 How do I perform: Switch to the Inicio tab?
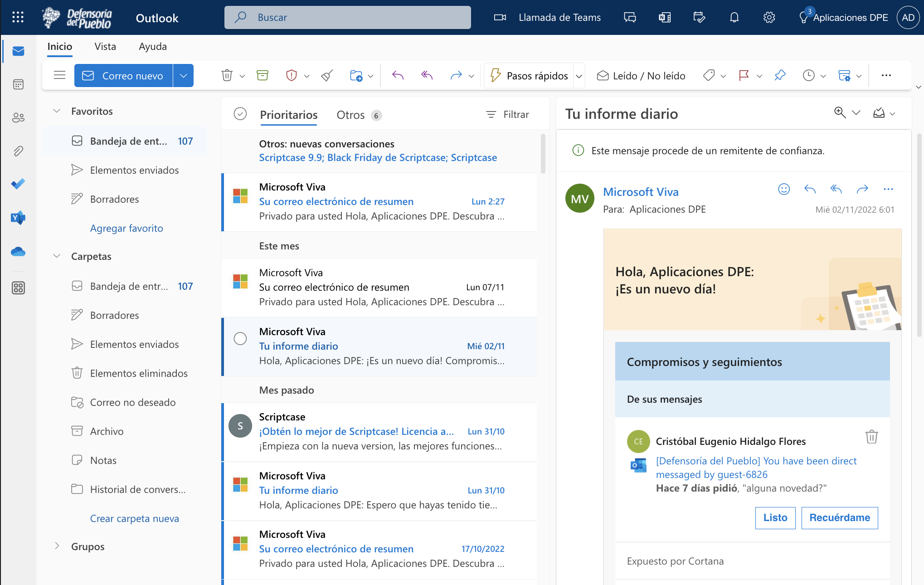click(60, 46)
